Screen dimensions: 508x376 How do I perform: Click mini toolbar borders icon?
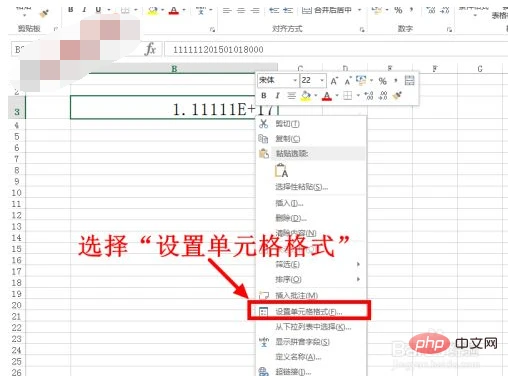pos(348,96)
